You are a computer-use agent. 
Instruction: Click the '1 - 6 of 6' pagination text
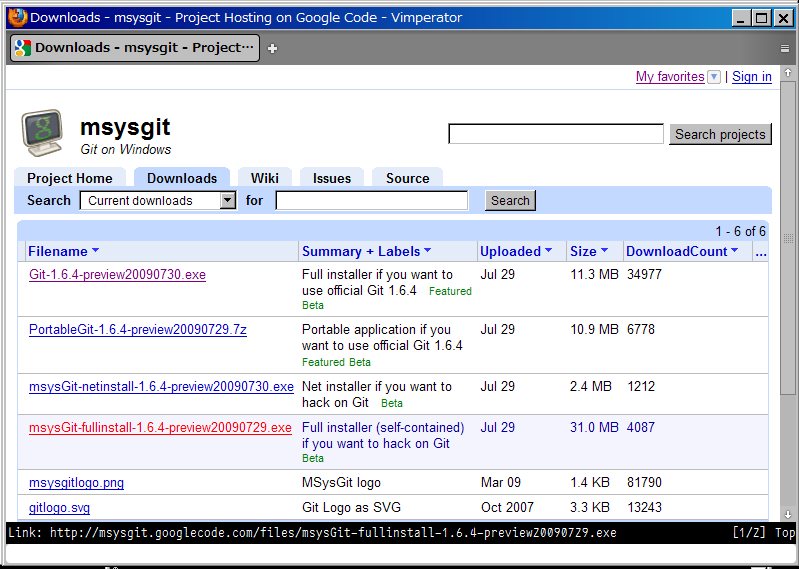pyautogui.click(x=740, y=231)
